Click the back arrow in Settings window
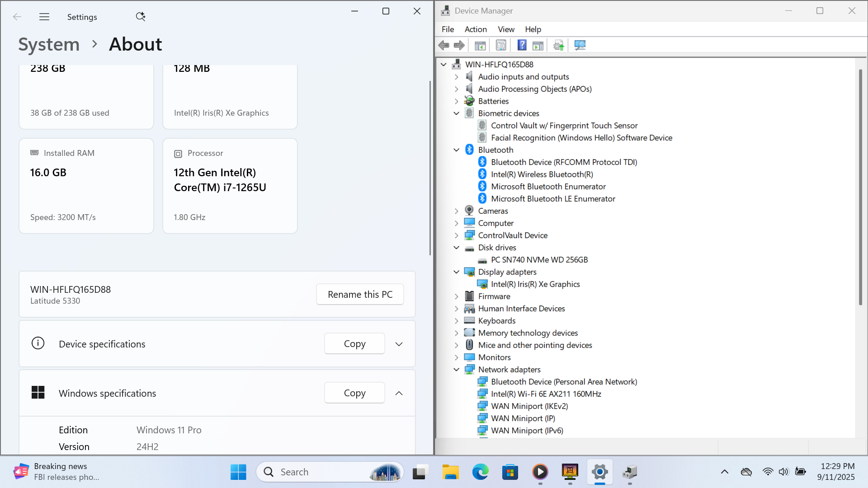Viewport: 868px width, 488px height. 17,17
